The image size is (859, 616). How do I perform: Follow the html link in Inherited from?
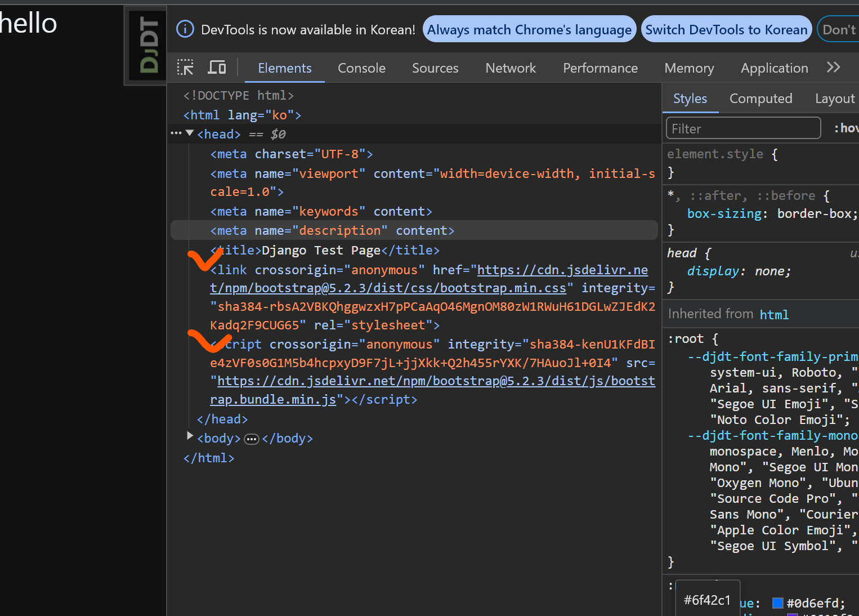pos(774,314)
